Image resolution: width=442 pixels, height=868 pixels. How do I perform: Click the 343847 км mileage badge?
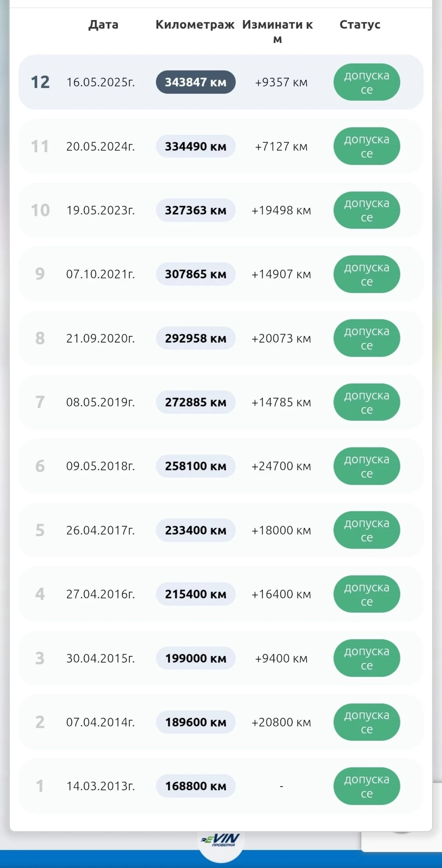pos(196,82)
